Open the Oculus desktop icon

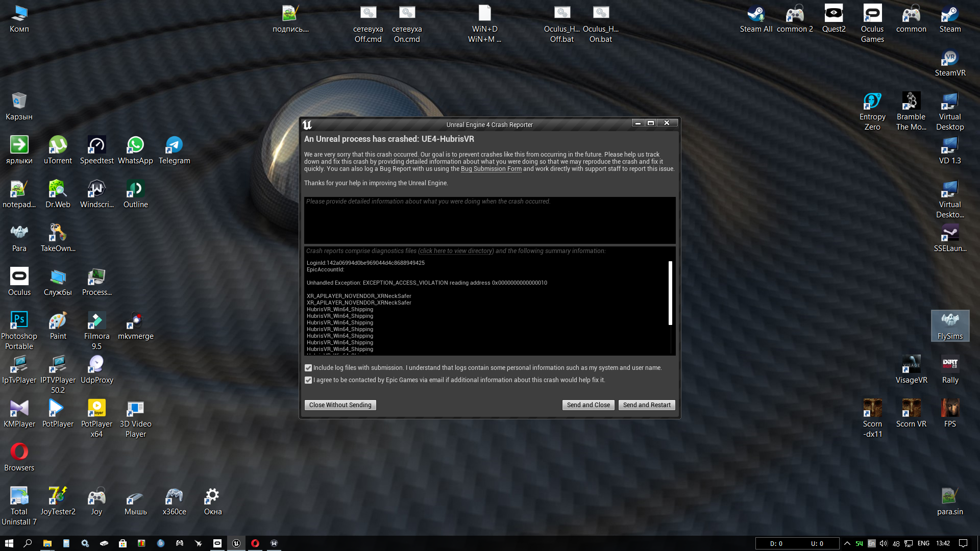click(x=19, y=282)
